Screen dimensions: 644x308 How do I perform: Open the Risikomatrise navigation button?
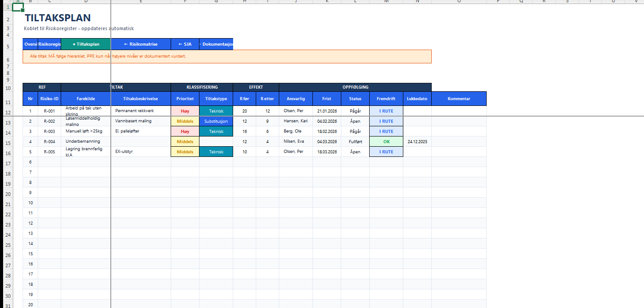coord(141,44)
